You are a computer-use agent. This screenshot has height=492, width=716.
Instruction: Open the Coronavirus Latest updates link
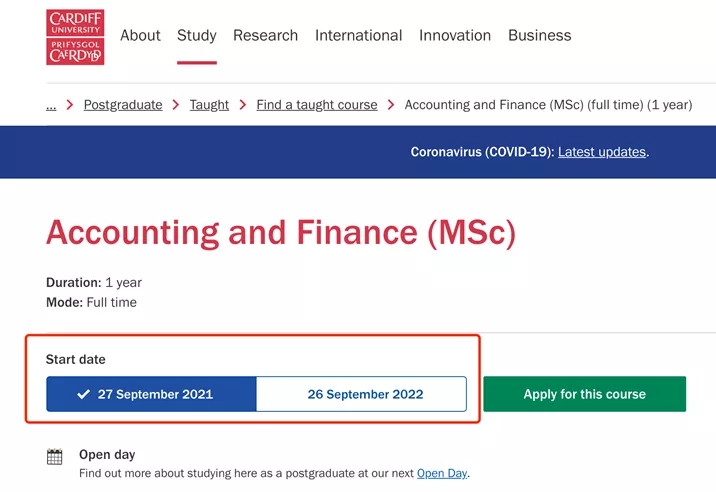coord(602,152)
